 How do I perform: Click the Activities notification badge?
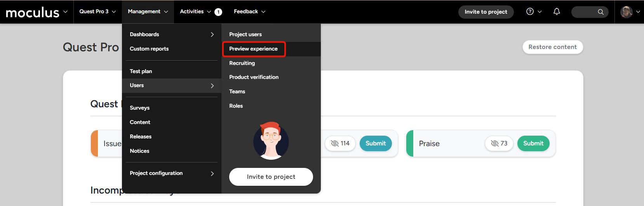point(218,12)
